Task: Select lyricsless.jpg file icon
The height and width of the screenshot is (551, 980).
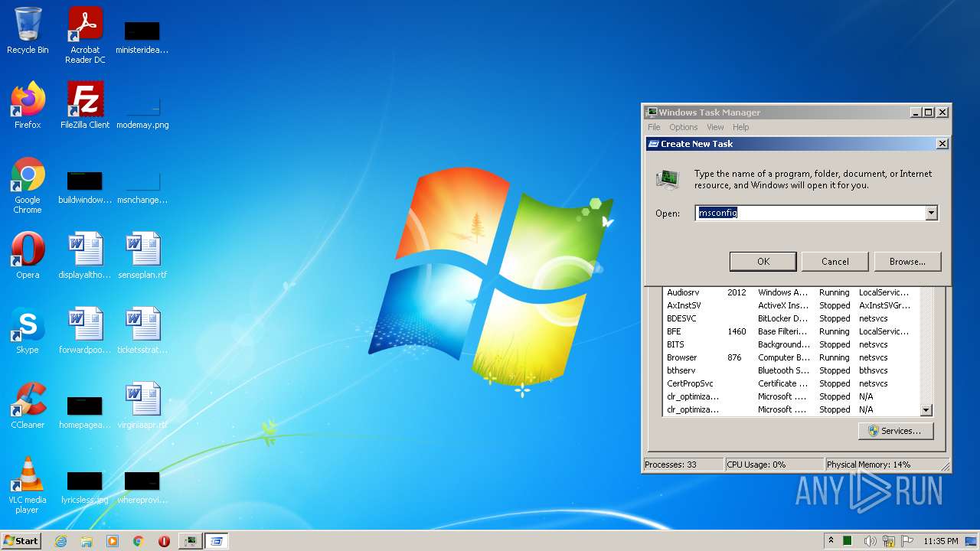Action: tap(85, 487)
